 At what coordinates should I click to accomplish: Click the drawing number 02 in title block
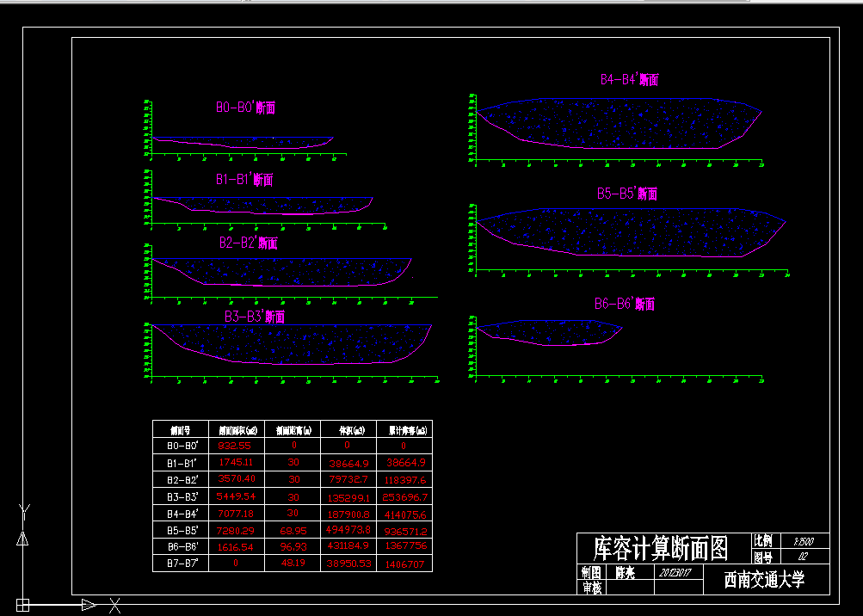point(803,557)
